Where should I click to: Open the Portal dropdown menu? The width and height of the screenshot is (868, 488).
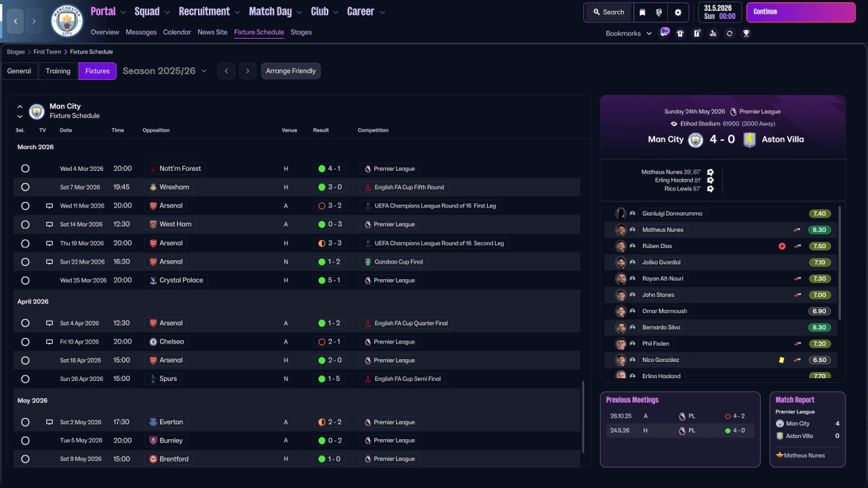pos(108,12)
